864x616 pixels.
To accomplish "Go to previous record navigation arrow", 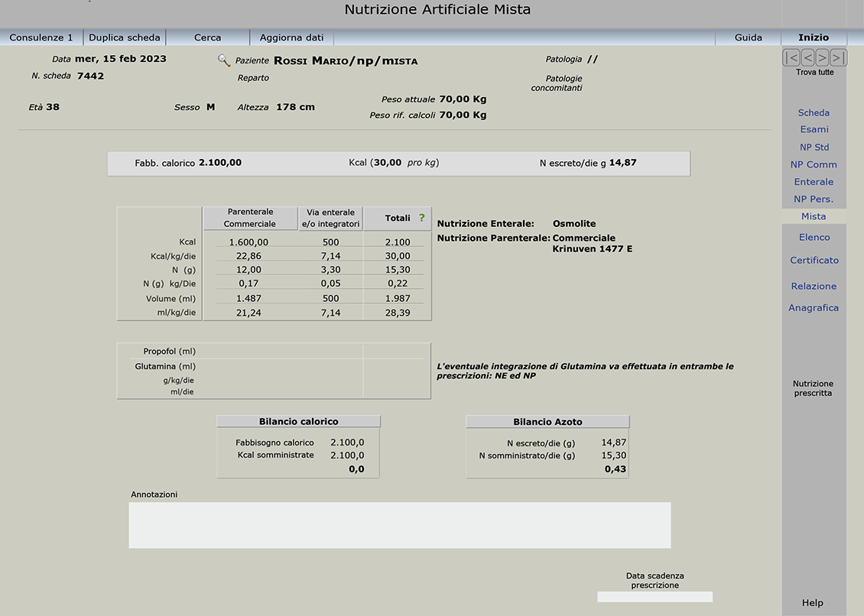I will point(807,57).
